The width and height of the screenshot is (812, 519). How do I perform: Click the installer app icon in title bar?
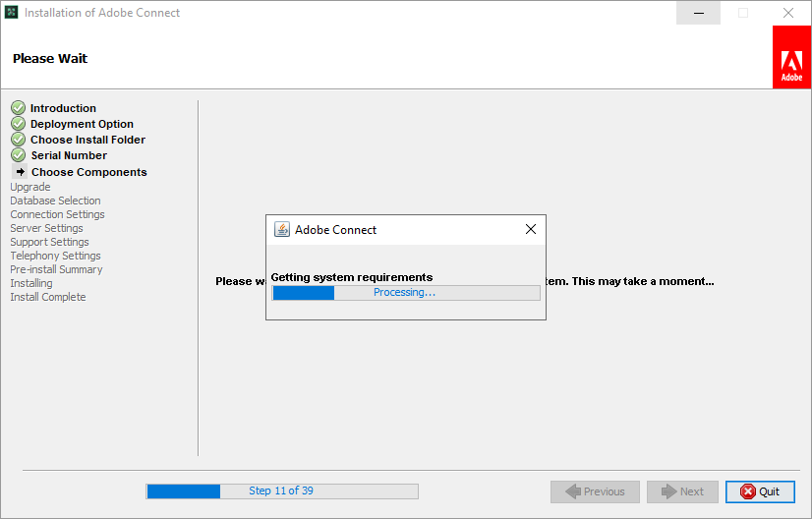[x=12, y=13]
